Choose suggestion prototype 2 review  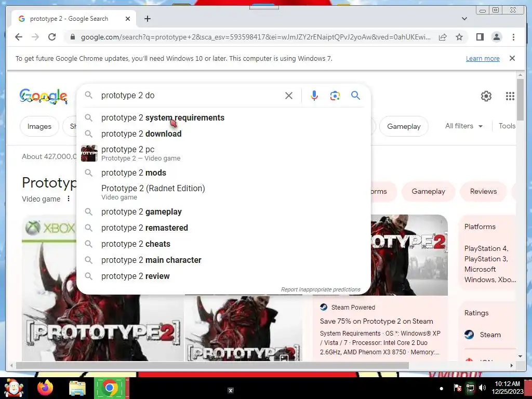click(223, 276)
